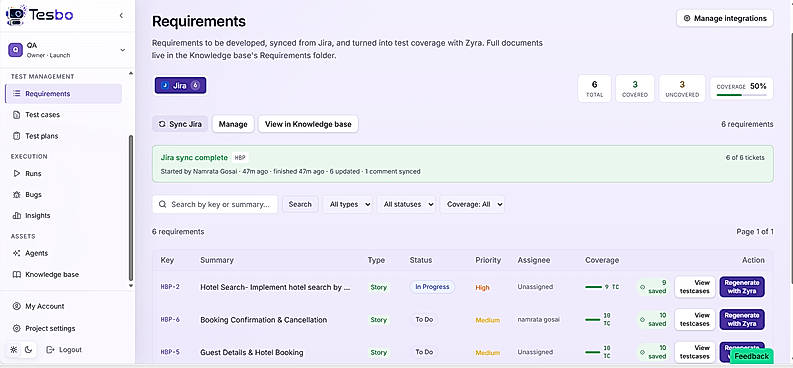
Task: Switch to light theme sun icon
Action: (x=14, y=350)
